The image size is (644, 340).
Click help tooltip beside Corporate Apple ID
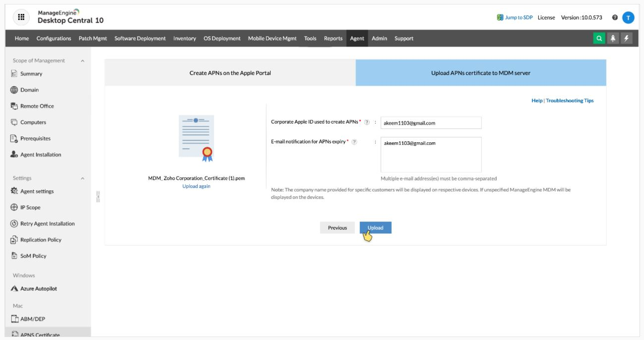point(367,122)
